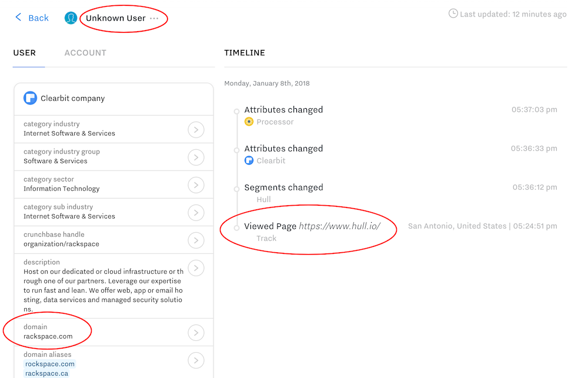Expand the crunchbase handle arrow
The width and height of the screenshot is (588, 378).
point(196,240)
